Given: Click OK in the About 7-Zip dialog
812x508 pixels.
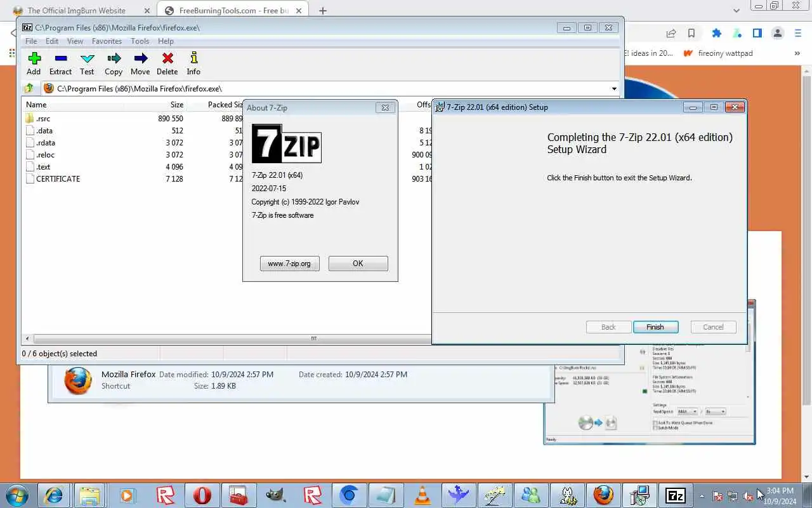Looking at the screenshot, I should click(x=358, y=264).
